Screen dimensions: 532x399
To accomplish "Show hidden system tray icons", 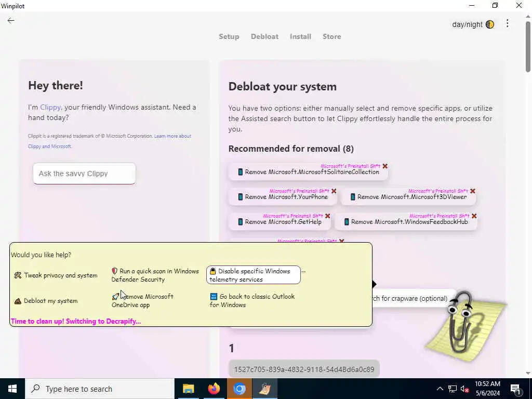I will [x=440, y=389].
